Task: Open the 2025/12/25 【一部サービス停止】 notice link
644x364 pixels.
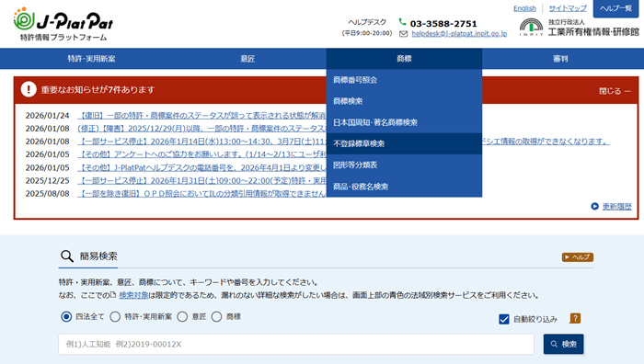Action: pyautogui.click(x=201, y=180)
